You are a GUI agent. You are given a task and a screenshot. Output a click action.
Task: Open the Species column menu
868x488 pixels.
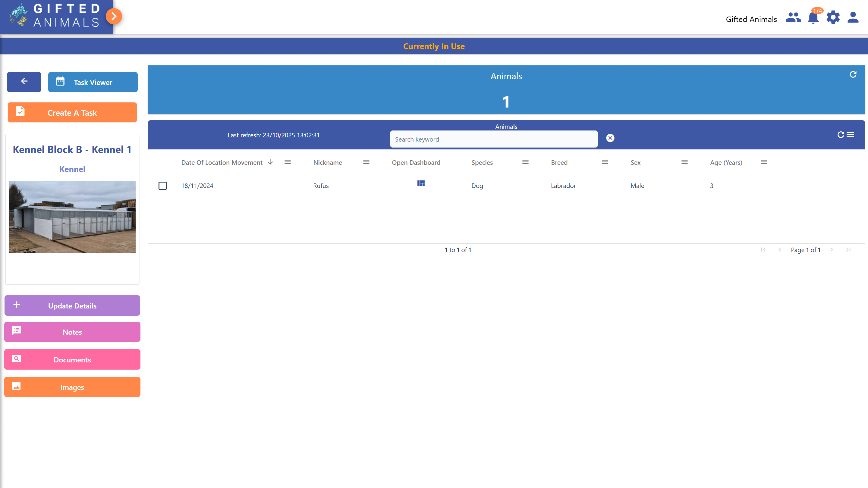tap(525, 162)
